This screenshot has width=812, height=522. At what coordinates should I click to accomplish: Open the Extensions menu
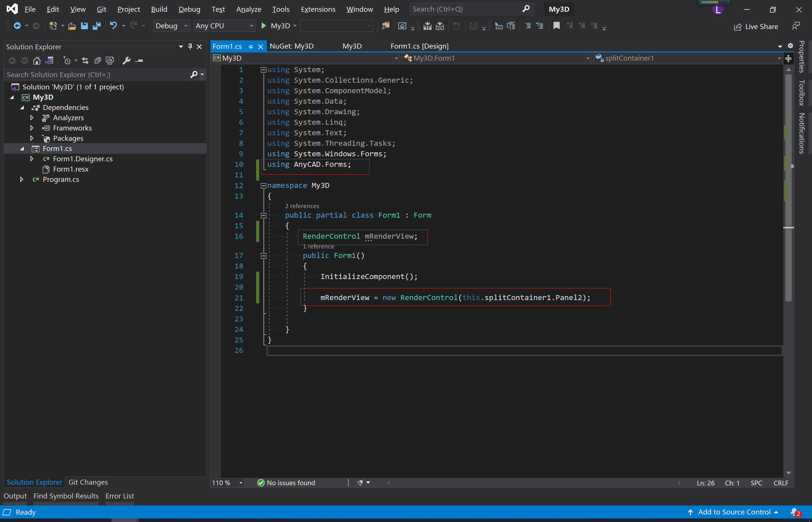point(318,9)
